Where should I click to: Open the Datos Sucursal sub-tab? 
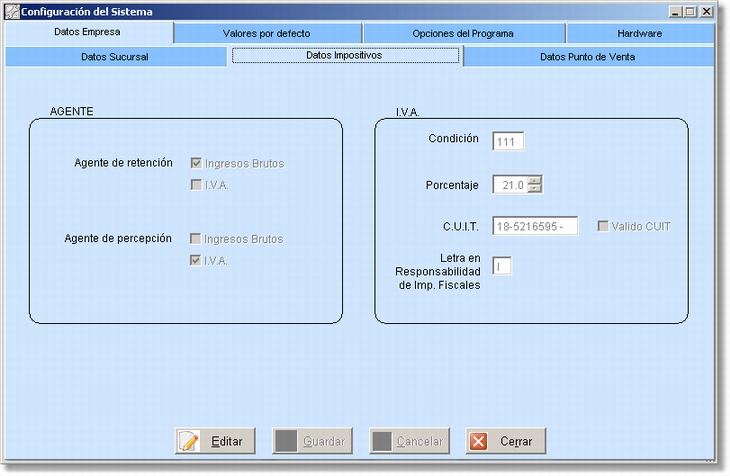(x=115, y=57)
